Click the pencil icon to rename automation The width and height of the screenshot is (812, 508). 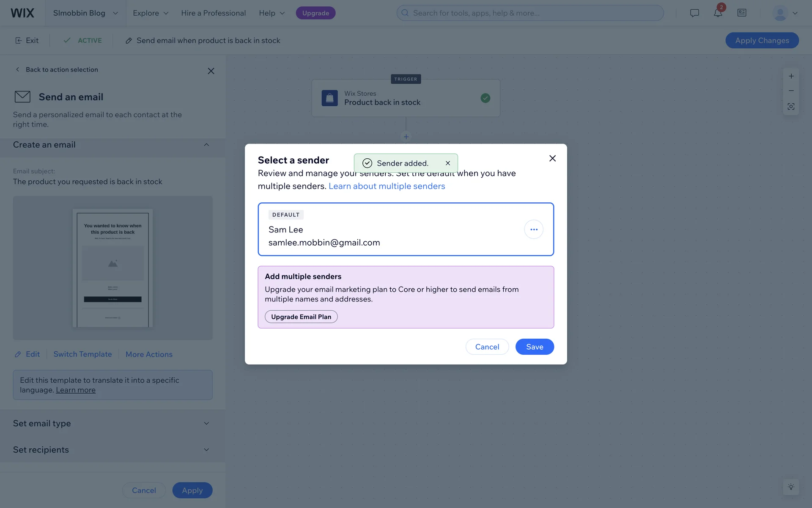[129, 41]
